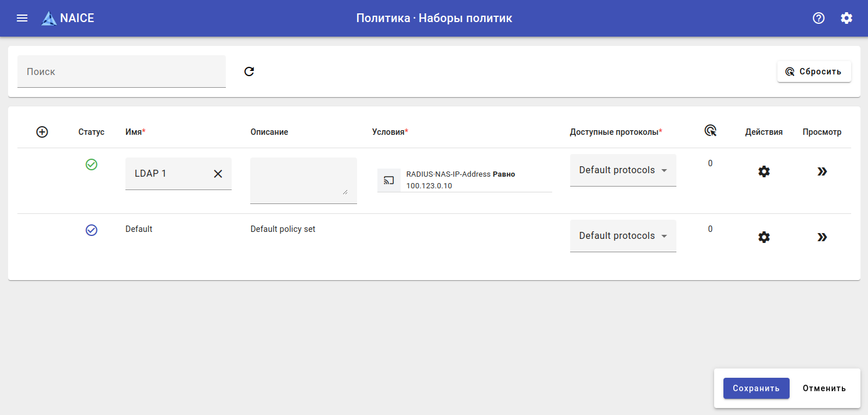
Task: Add a new policy set with plus icon
Action: (x=42, y=132)
